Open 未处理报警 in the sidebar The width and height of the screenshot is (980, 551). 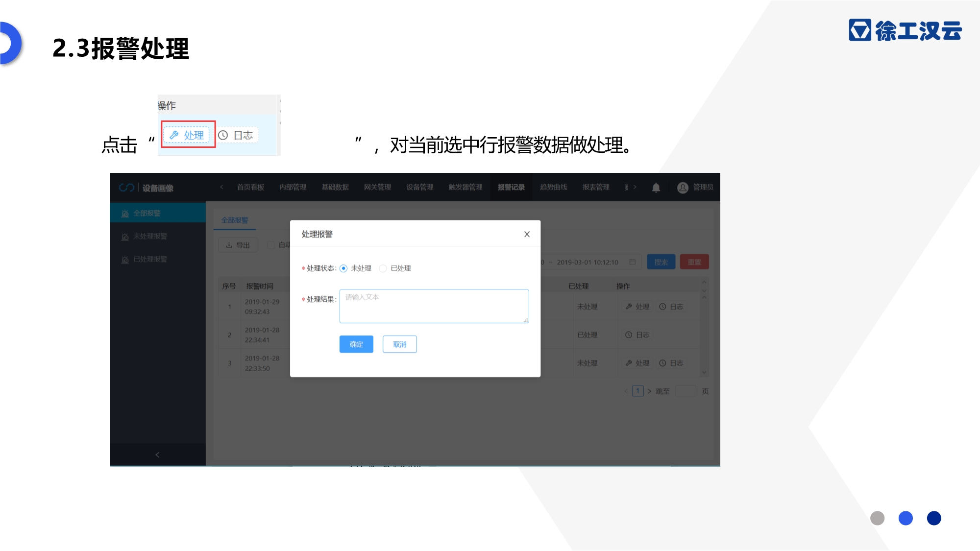pos(158,236)
